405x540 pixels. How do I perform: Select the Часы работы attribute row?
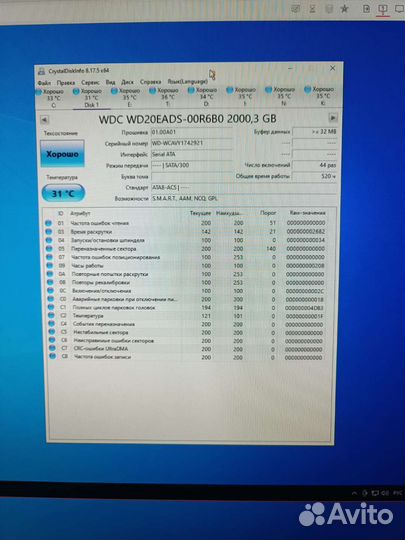point(186,266)
